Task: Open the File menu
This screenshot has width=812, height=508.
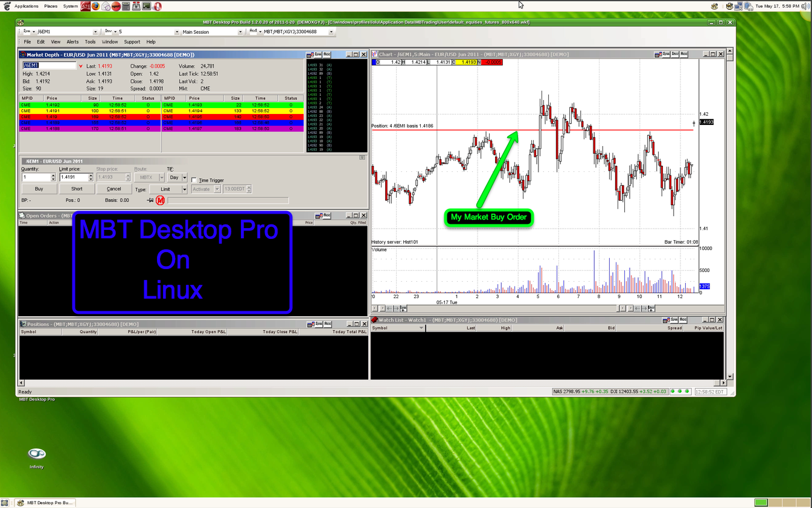Action: tap(27, 42)
